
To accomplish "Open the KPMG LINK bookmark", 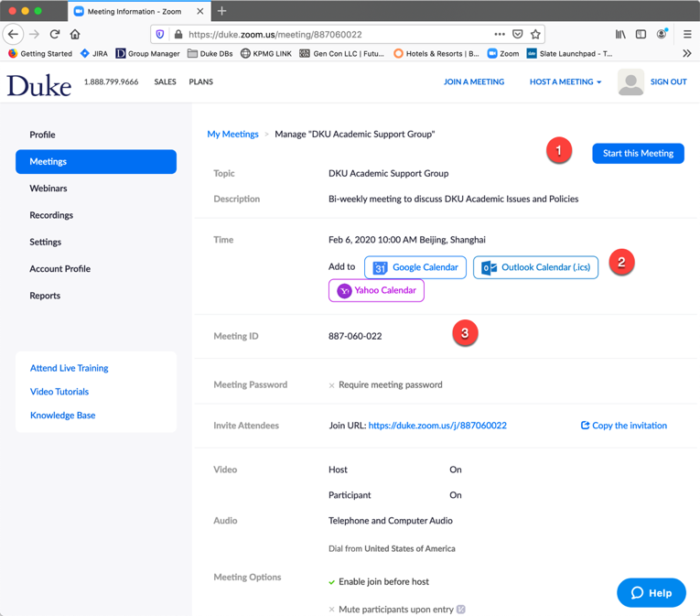I will click(x=266, y=54).
